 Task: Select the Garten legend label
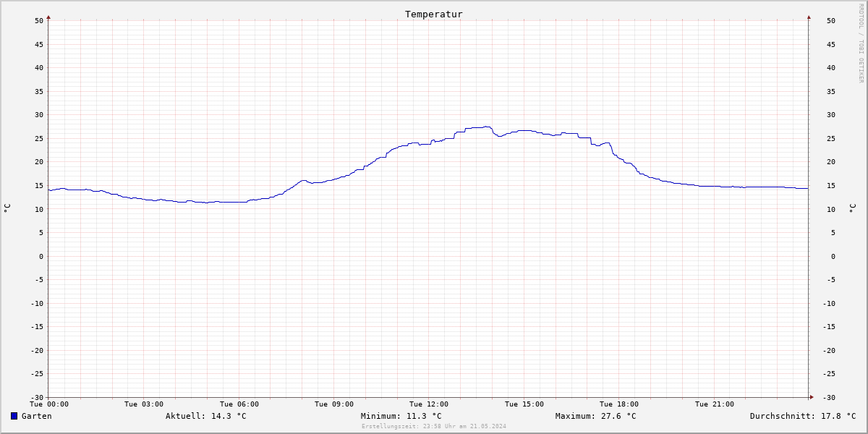point(37,416)
